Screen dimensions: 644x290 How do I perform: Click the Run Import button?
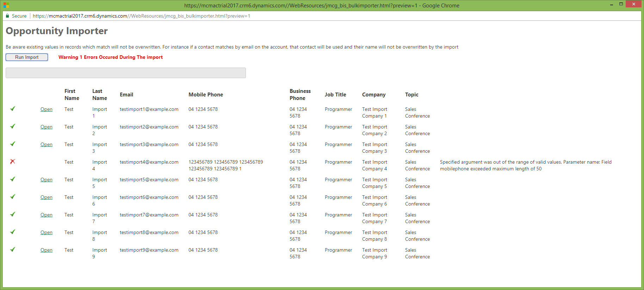pos(27,57)
